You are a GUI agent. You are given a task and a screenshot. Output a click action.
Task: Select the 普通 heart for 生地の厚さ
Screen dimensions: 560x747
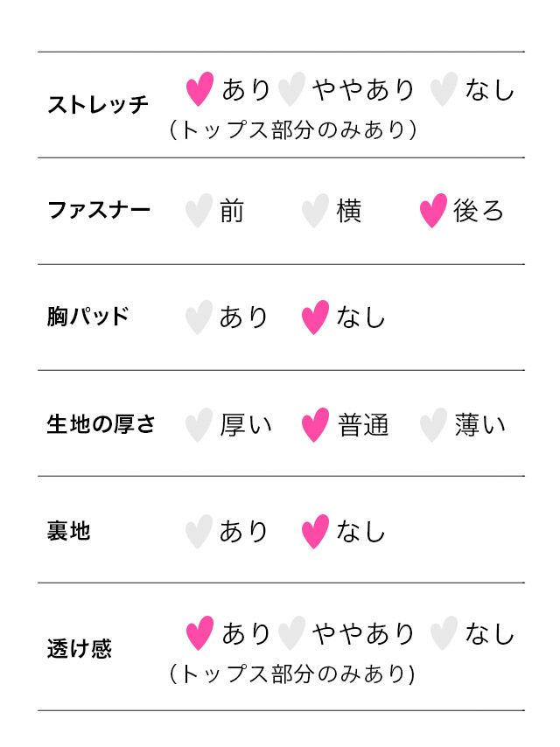click(x=315, y=425)
